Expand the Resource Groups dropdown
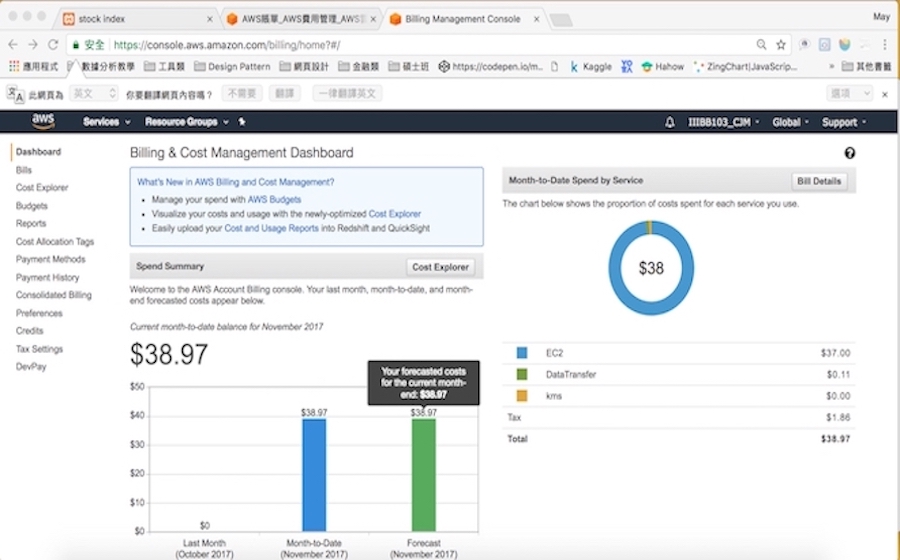900x560 pixels. click(187, 122)
